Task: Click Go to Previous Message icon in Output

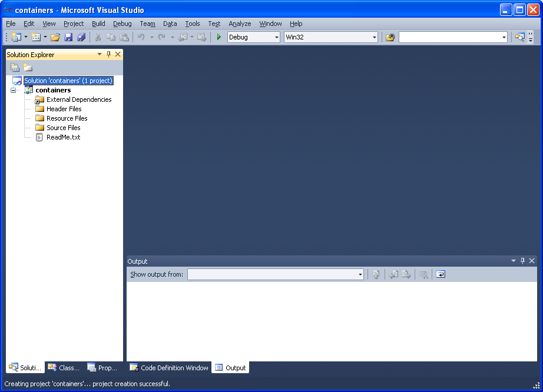Action: (393, 274)
